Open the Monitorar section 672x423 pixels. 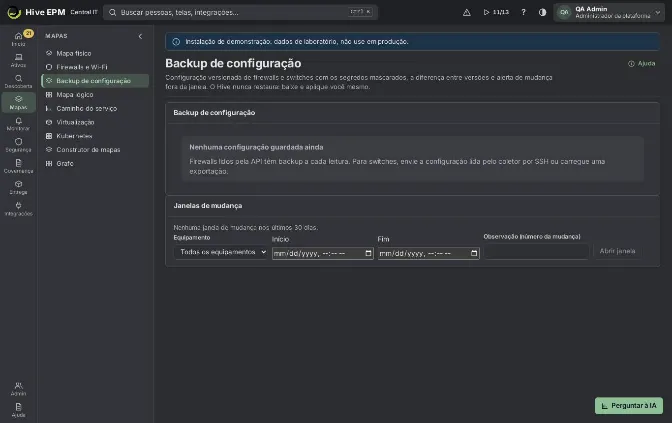pos(18,124)
